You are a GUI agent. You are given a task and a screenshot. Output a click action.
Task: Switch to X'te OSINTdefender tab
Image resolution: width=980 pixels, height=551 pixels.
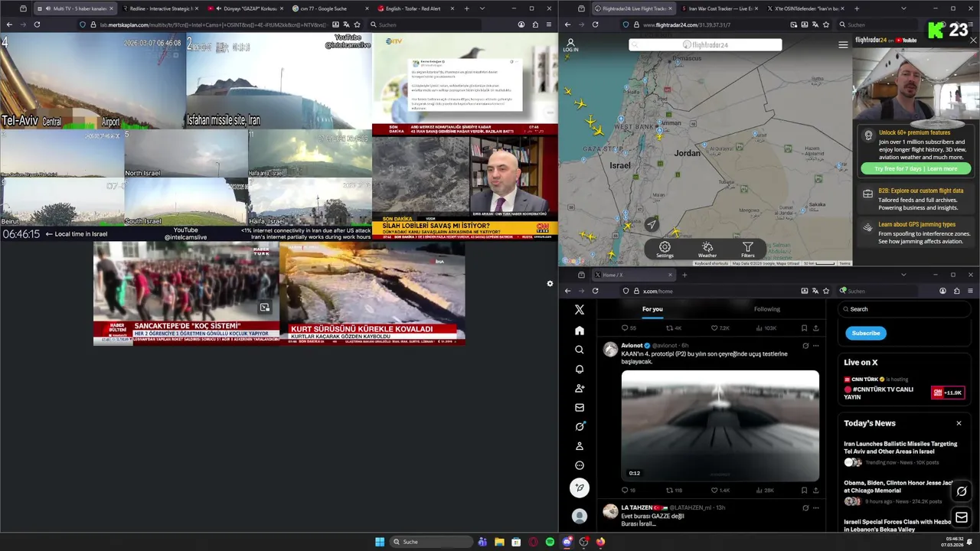[x=804, y=8]
